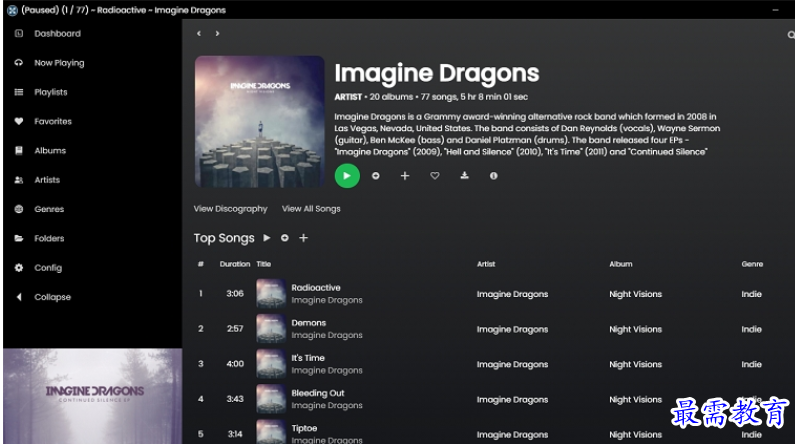Add artist to queue with the plus icon
The image size is (795, 444).
point(405,176)
